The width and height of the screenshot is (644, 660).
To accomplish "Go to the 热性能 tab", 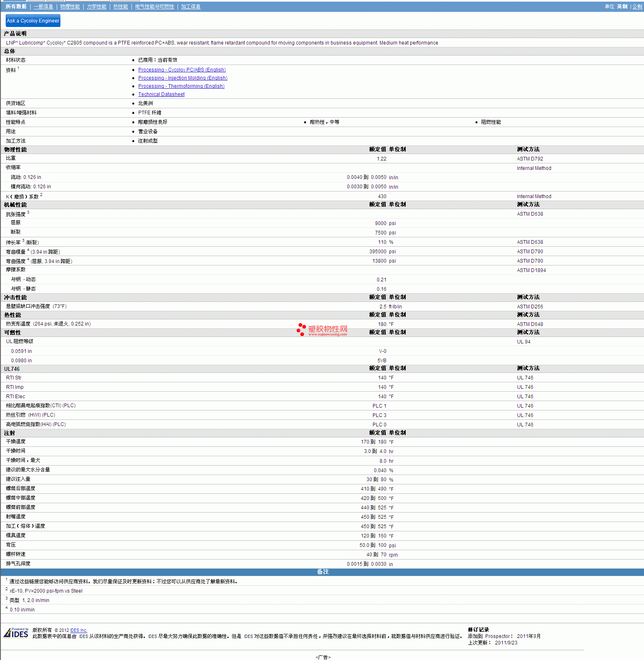I will pyautogui.click(x=120, y=7).
